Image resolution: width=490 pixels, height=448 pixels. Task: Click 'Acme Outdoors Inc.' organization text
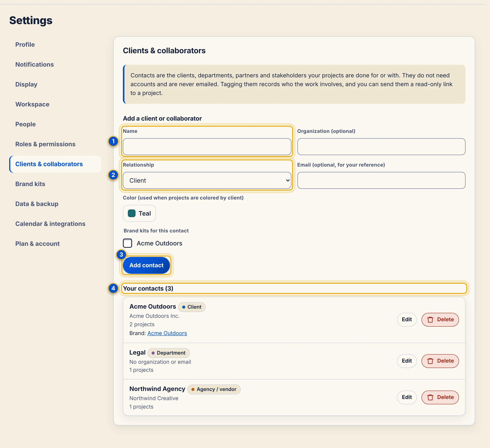click(x=155, y=316)
